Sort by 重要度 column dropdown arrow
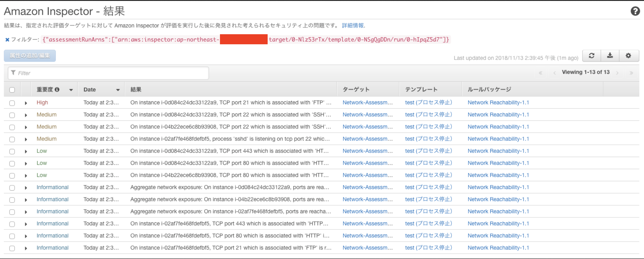 71,90
